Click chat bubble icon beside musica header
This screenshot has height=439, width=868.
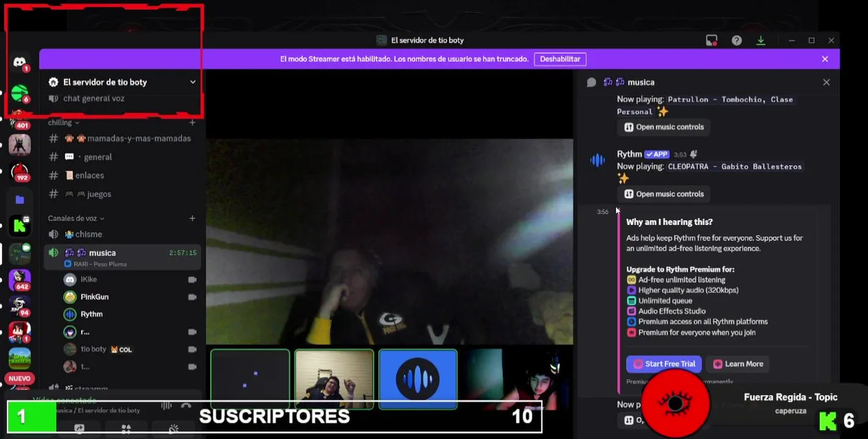pos(591,82)
